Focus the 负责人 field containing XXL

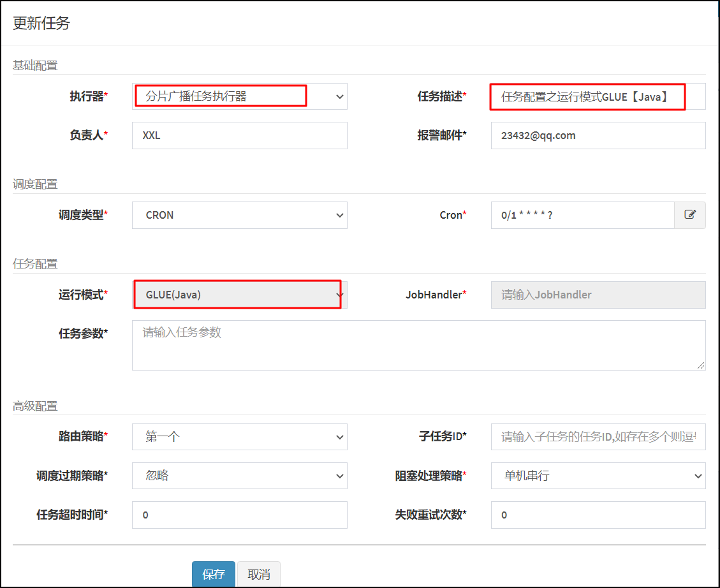pyautogui.click(x=240, y=135)
